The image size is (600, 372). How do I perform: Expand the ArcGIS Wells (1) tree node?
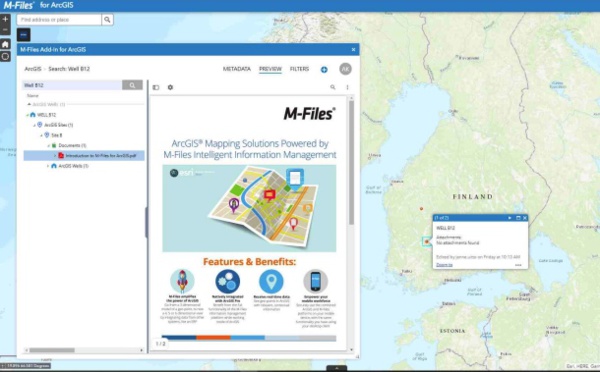point(48,166)
